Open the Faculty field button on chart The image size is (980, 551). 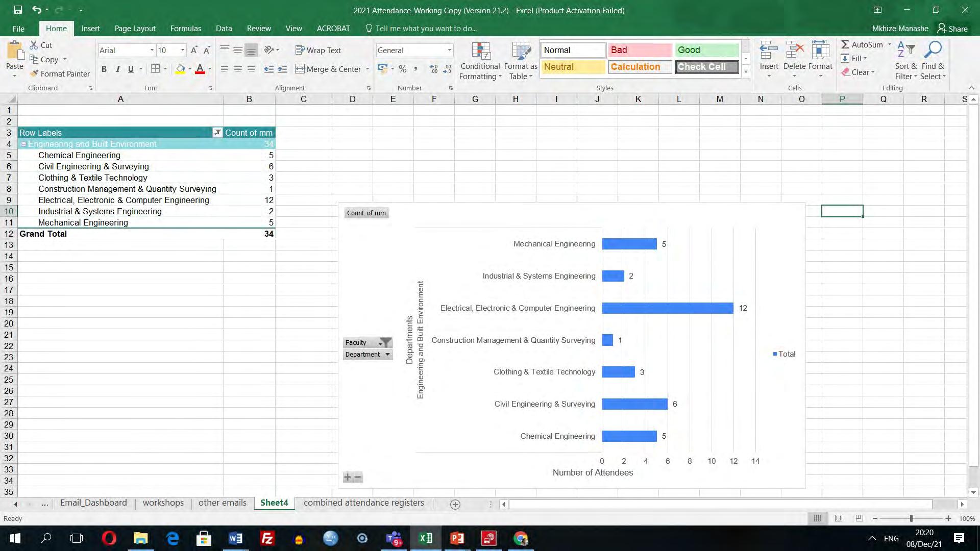click(x=367, y=342)
